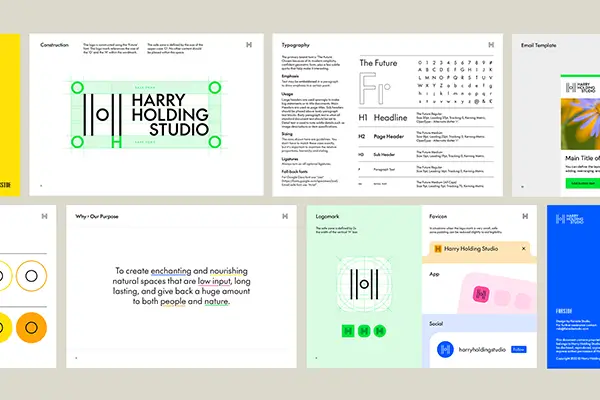Click the H mark on the Construction slide corner
Image resolution: width=600 pixels, height=400 pixels.
click(x=249, y=45)
